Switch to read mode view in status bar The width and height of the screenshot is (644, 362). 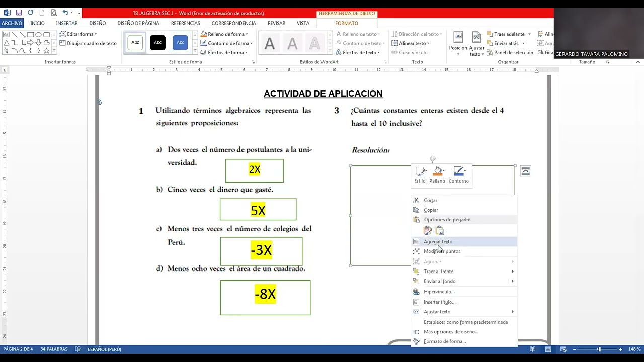(x=532, y=349)
